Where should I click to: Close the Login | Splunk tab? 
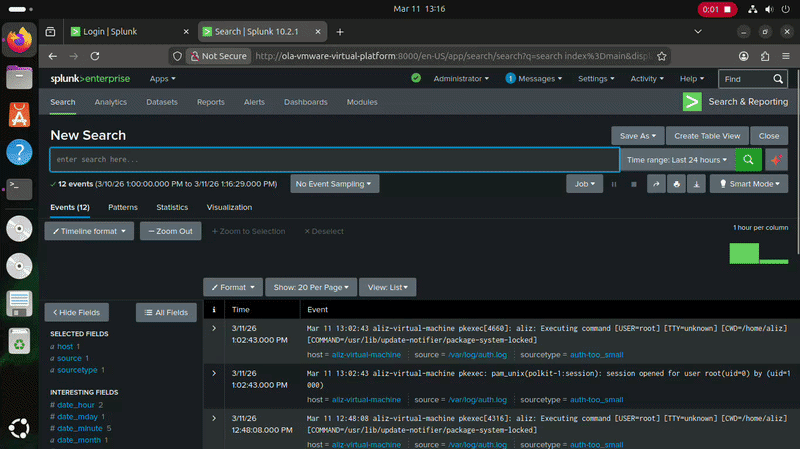click(186, 32)
